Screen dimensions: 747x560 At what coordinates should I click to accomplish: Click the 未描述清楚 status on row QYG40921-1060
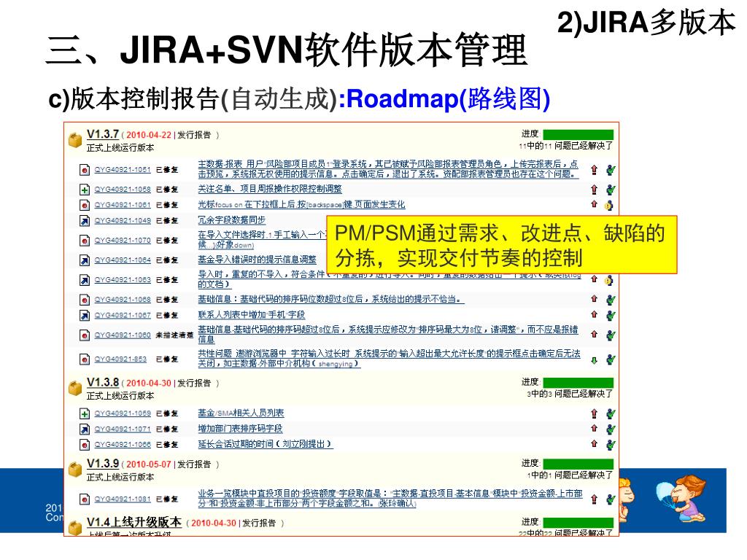click(x=174, y=335)
